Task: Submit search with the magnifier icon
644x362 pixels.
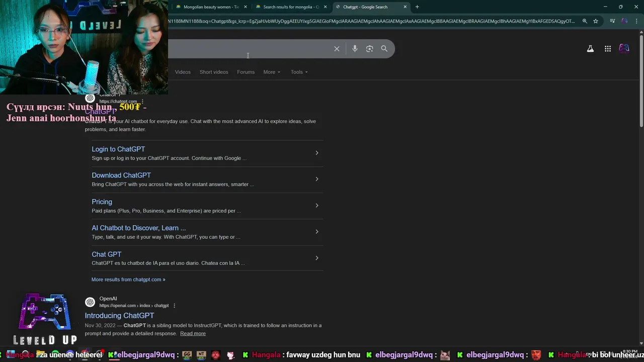Action: click(x=384, y=49)
